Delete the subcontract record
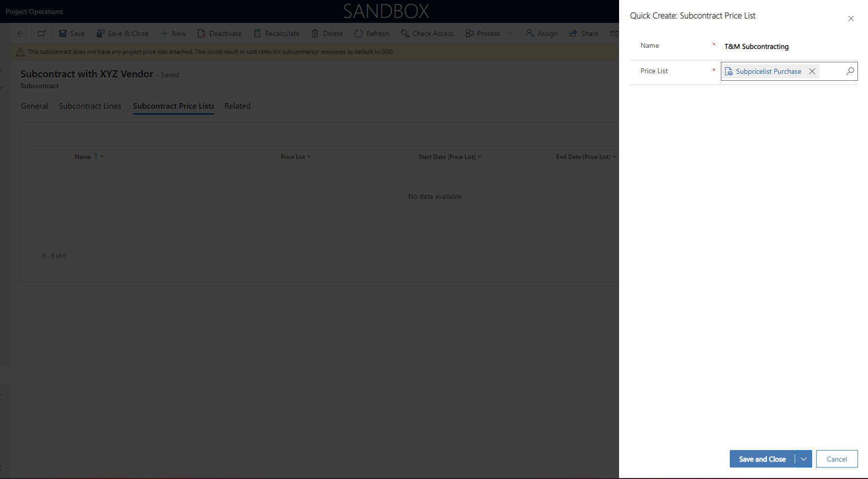This screenshot has width=868, height=479. pyautogui.click(x=327, y=33)
